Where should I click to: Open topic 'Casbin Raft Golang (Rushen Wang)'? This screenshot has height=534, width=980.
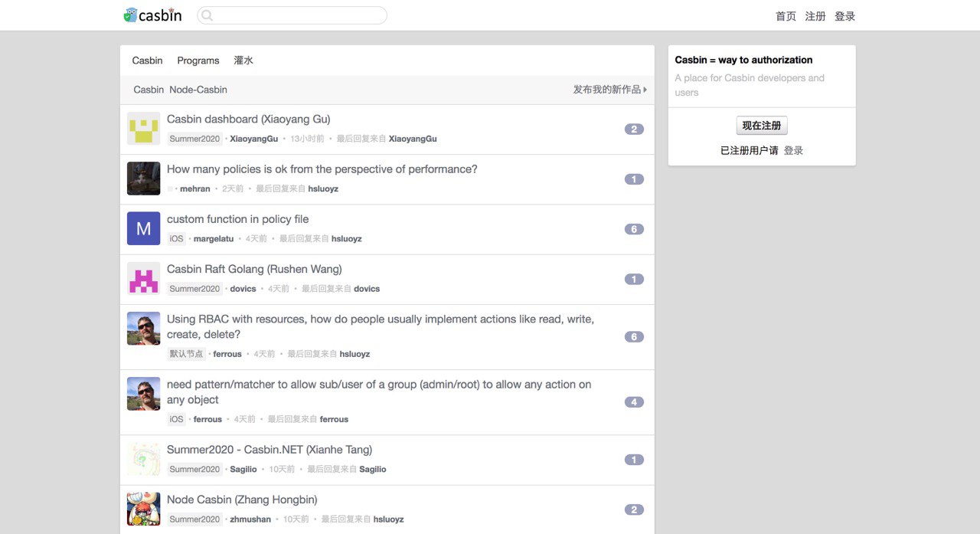pyautogui.click(x=254, y=269)
